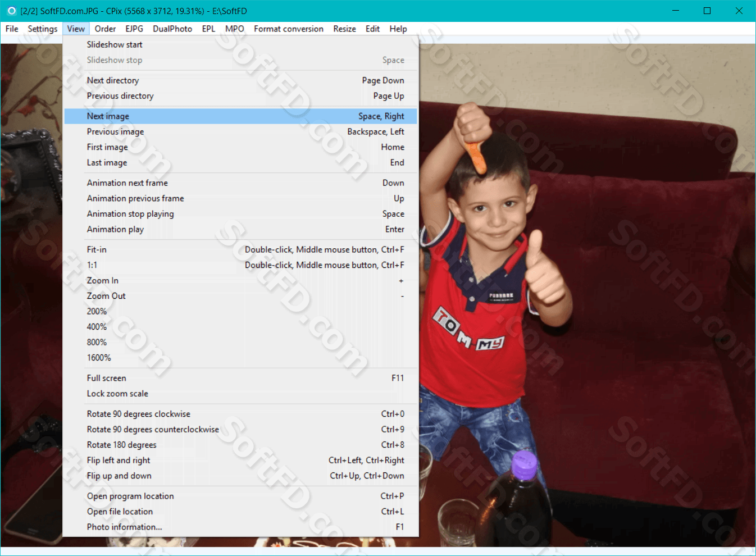Image resolution: width=756 pixels, height=556 pixels.
Task: Open file location
Action: (240, 512)
